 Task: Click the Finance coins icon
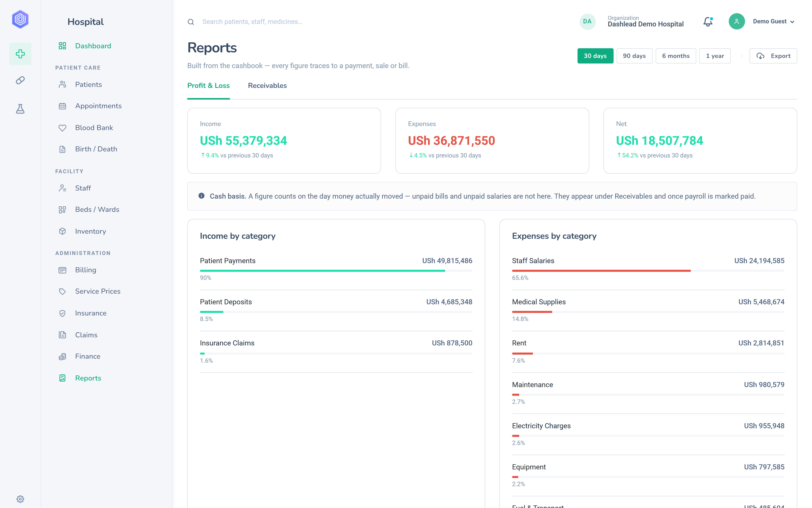(x=62, y=356)
